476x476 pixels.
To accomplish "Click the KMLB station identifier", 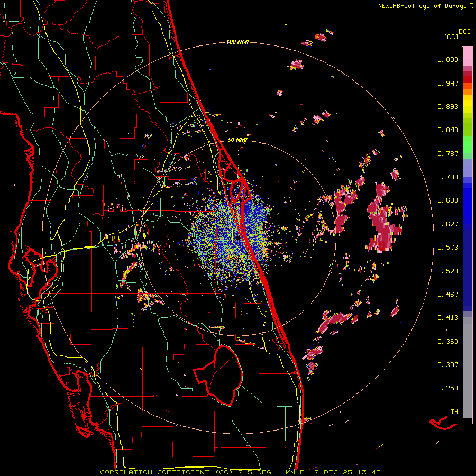I will tap(296, 472).
